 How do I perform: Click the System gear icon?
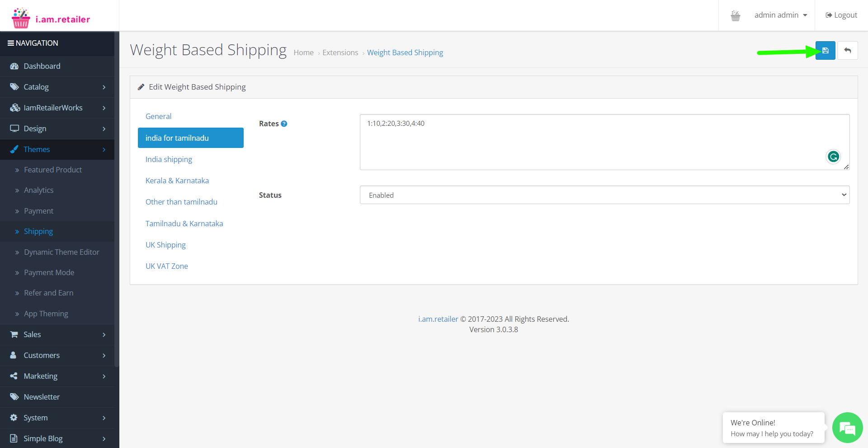(x=14, y=418)
